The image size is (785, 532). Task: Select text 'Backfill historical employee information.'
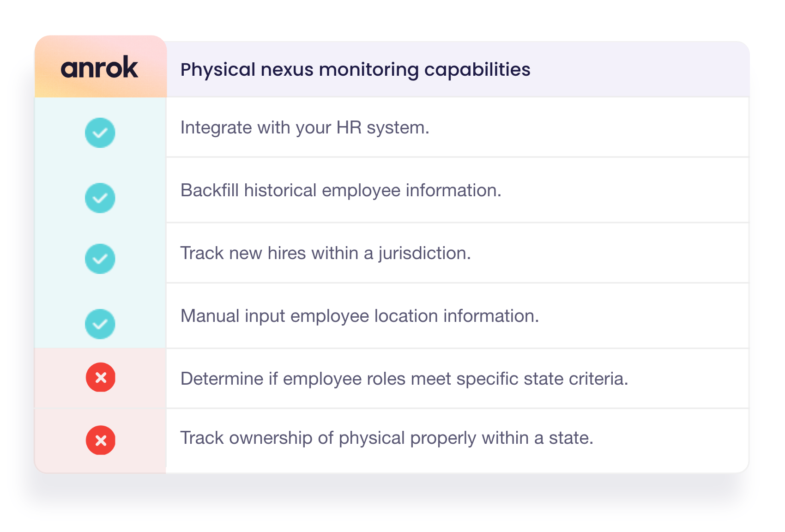click(341, 190)
